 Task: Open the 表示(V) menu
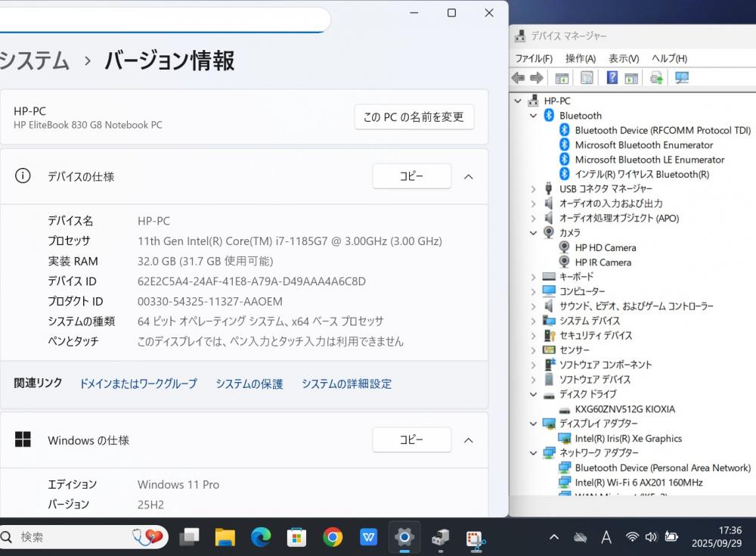pos(624,58)
